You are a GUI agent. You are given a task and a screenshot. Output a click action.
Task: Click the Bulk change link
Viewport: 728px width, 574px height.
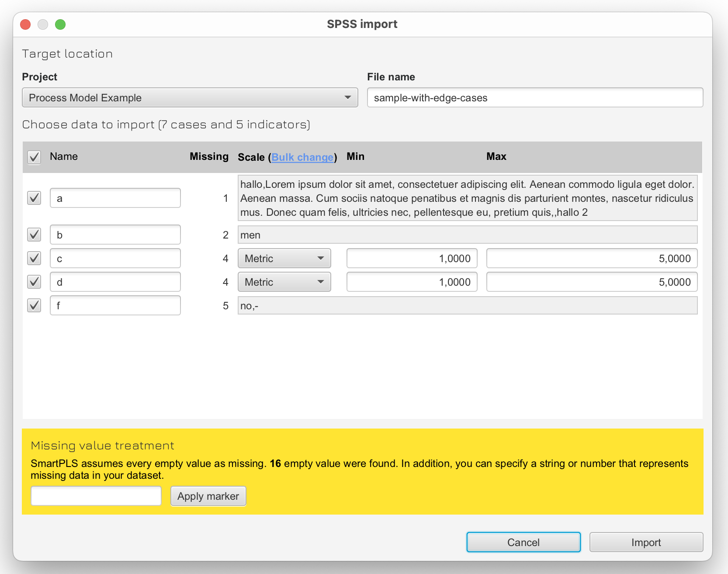click(x=302, y=157)
